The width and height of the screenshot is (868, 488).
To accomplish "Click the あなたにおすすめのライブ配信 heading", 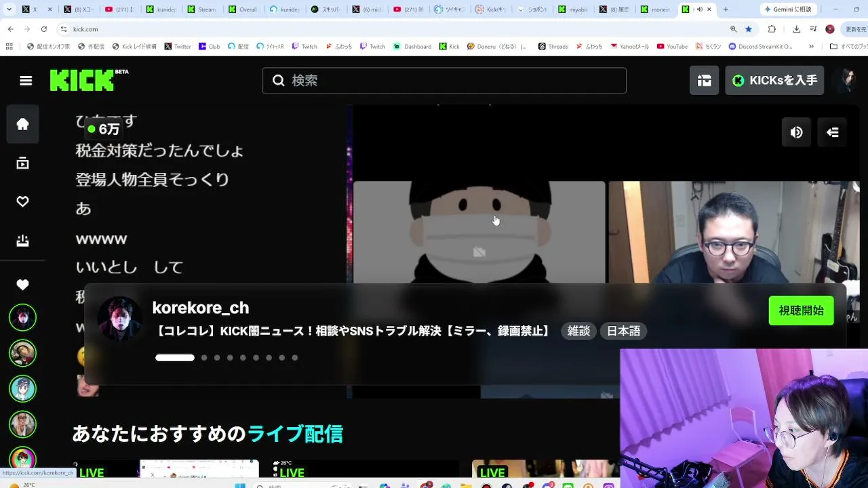I will point(208,434).
